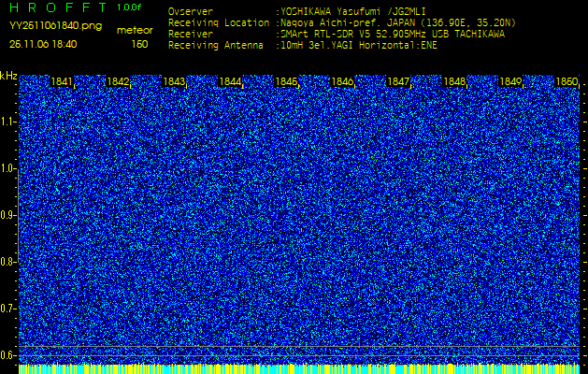588x374 pixels.
Task: Click the 1.1 frequency axis label
Action: 7,122
